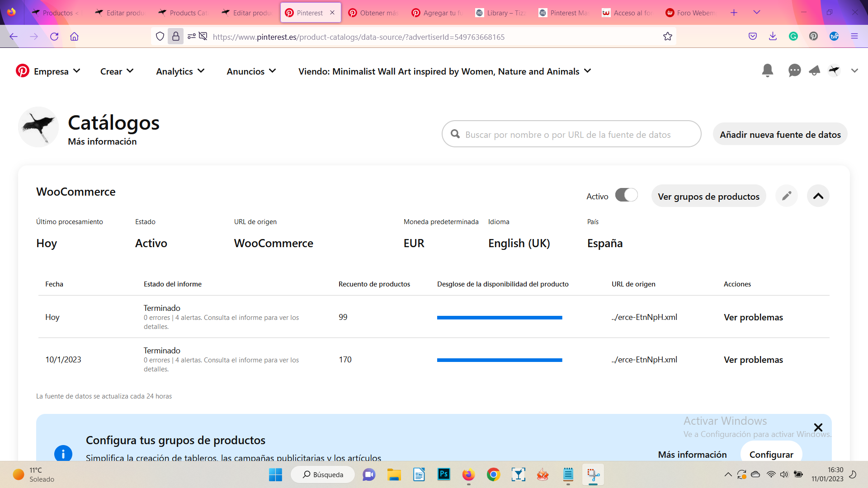Click availability bar for Hoy row

point(500,318)
